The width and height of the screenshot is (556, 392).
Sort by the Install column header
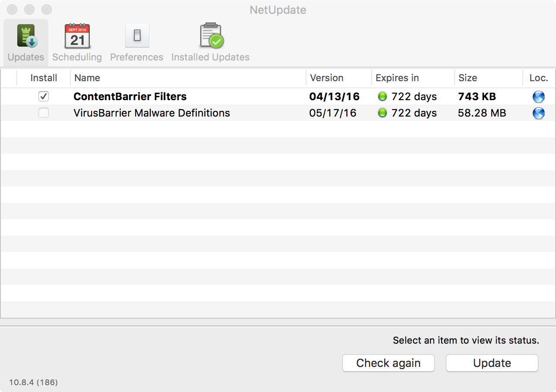(44, 78)
